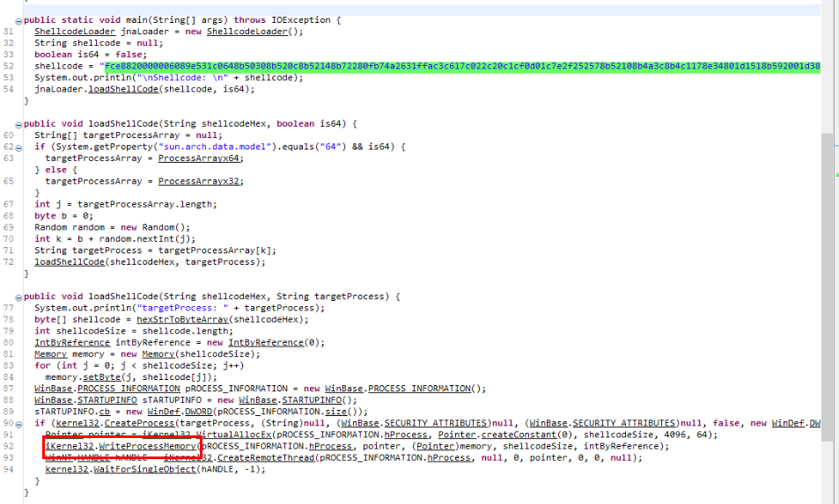Click line number 31 in the gutter
Viewport: 839px width, 504px height.
[x=9, y=32]
